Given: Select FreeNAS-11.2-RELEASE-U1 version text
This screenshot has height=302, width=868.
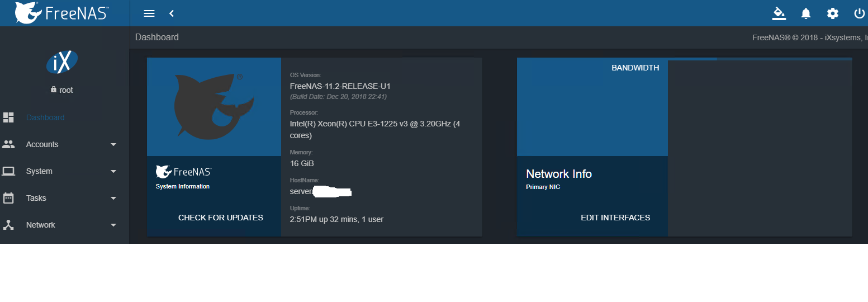Looking at the screenshot, I should [340, 86].
